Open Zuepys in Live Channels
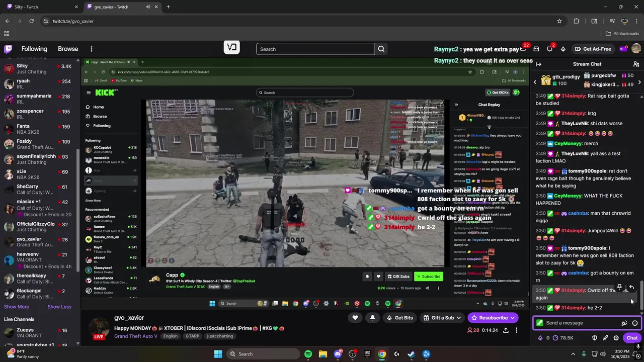 point(39,333)
